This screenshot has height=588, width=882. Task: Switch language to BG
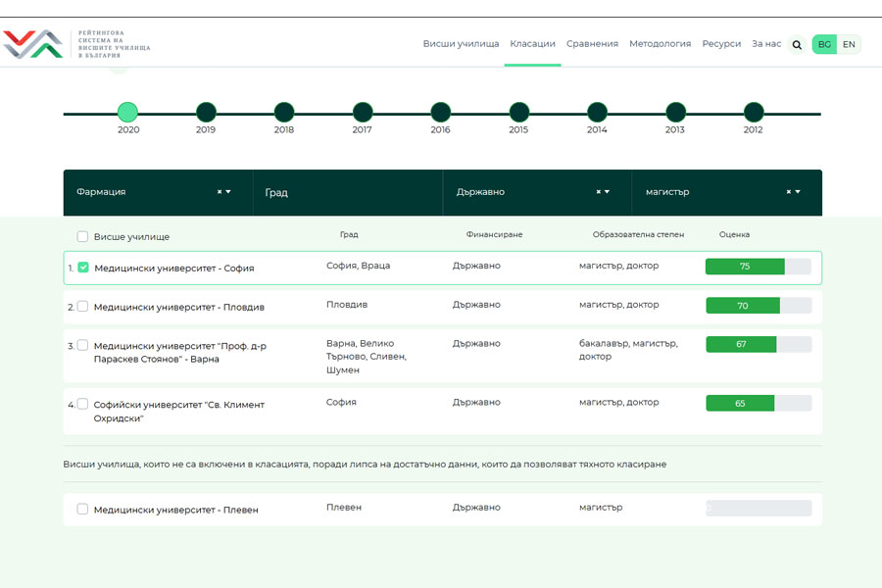click(x=824, y=44)
